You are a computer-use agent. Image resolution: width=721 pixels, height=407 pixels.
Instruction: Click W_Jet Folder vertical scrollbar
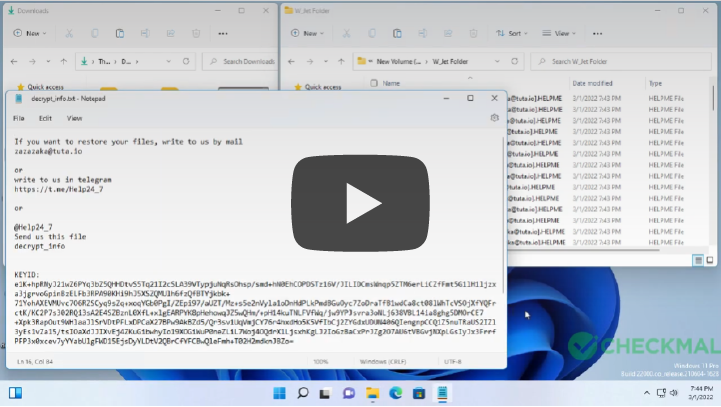point(713,98)
